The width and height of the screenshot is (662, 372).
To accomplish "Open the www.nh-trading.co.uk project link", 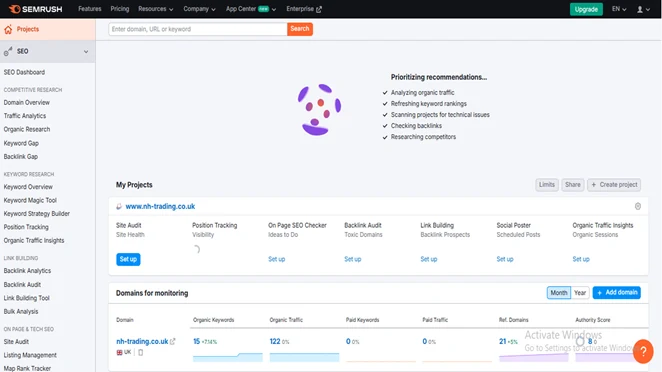I will click(x=160, y=206).
